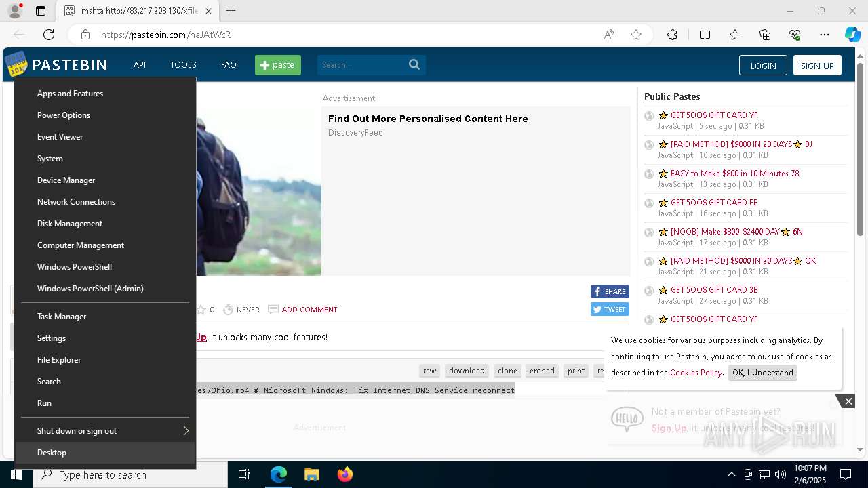Open Edge Settings and more menu
The image size is (868, 488).
825,35
